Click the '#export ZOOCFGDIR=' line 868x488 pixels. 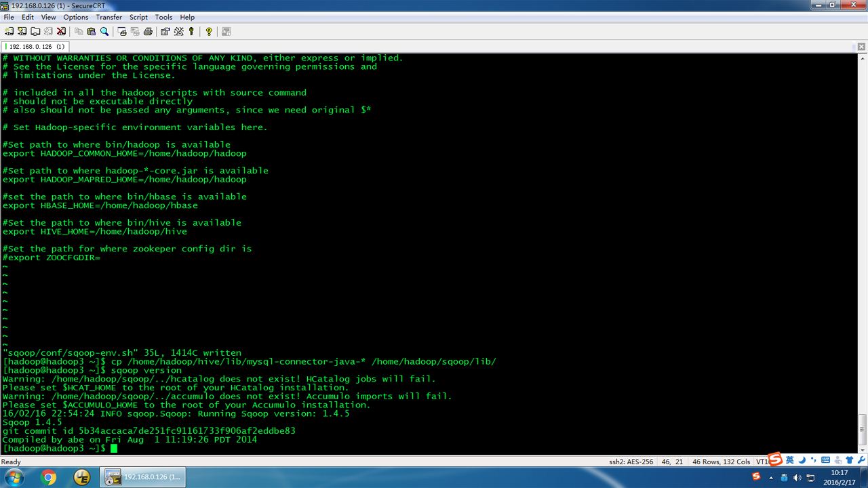(x=52, y=258)
